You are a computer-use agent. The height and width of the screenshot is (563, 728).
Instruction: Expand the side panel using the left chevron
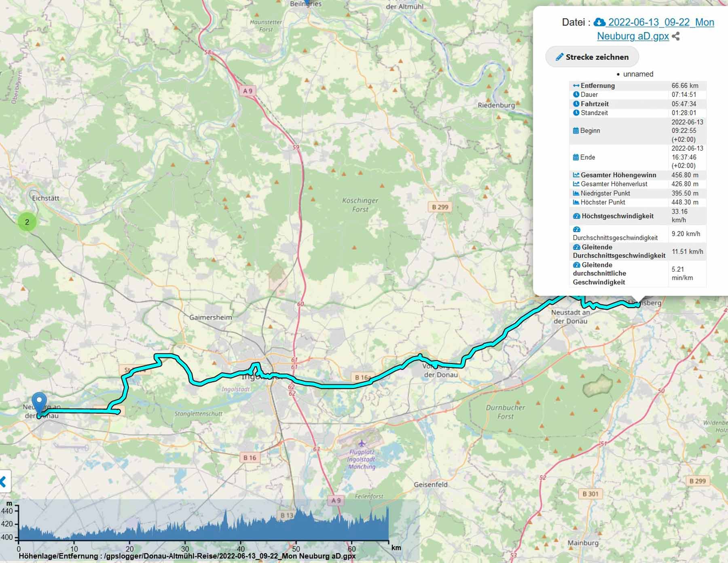tap(4, 482)
